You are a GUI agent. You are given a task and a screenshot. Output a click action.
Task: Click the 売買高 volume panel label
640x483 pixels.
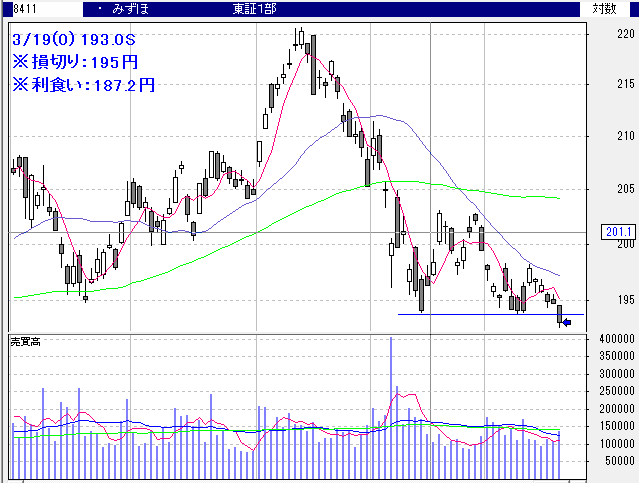coord(25,342)
